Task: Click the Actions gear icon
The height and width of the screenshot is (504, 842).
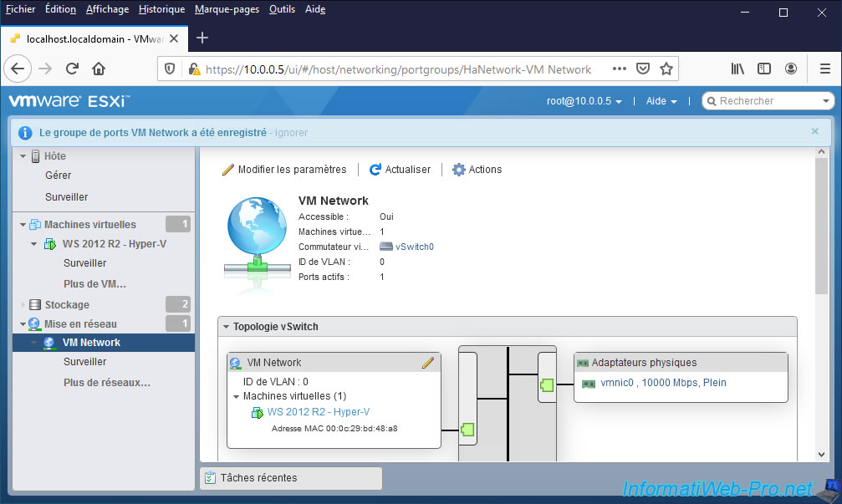Action: click(458, 170)
